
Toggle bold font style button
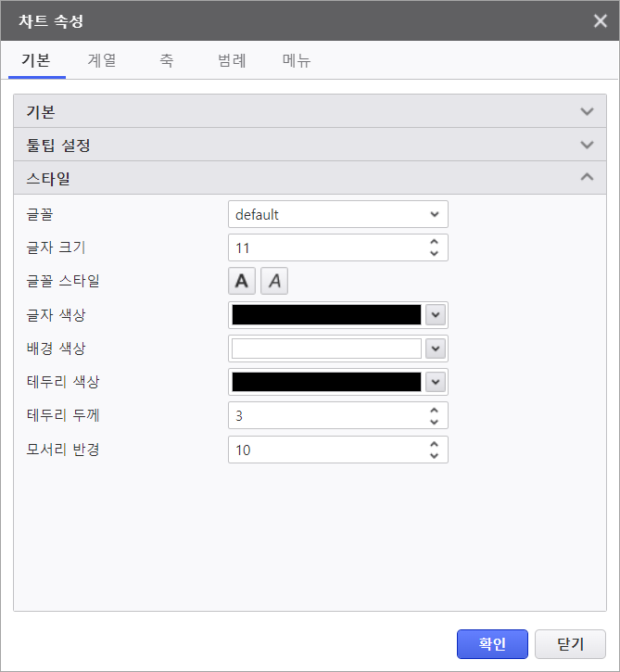242,281
